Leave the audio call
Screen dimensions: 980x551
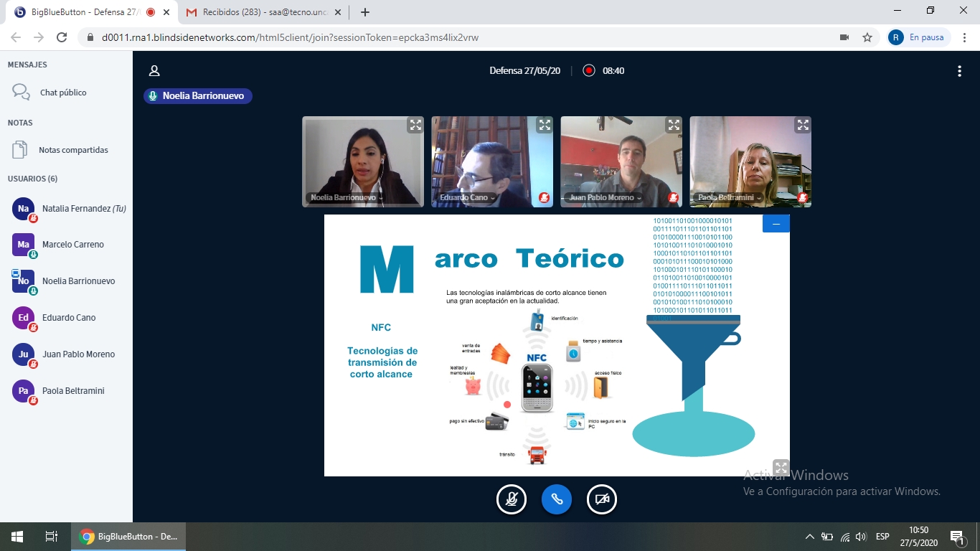tap(557, 499)
